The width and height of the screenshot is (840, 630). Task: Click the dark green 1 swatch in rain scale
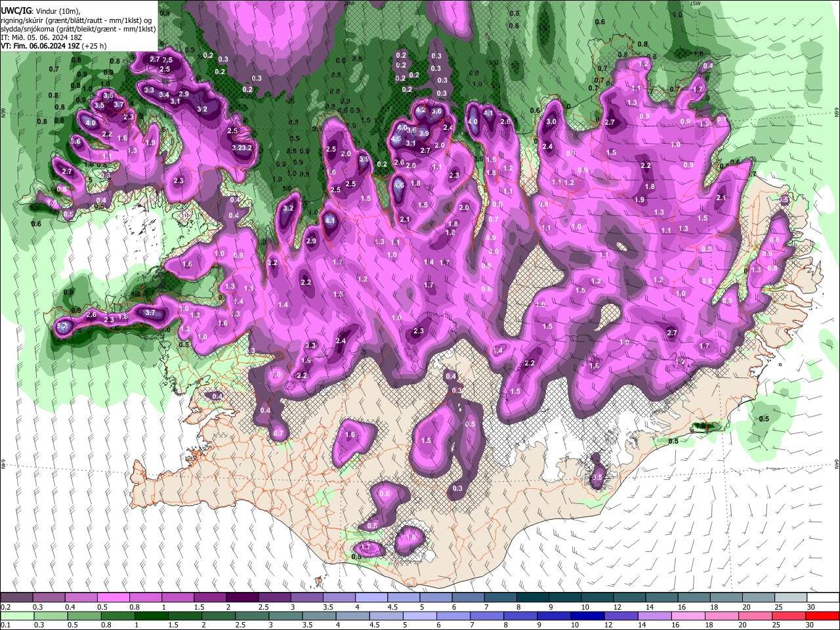point(151,616)
